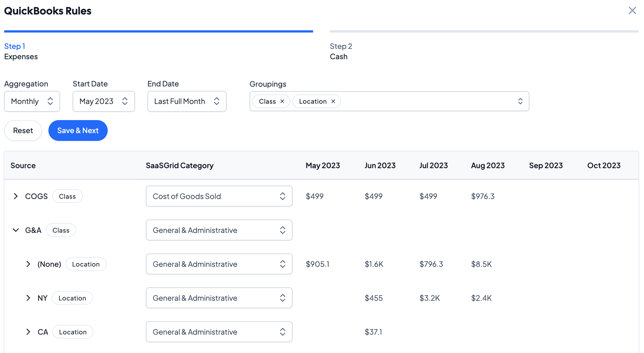This screenshot has height=353, width=644.
Task: Open the Groupings selector arrows
Action: 520,101
